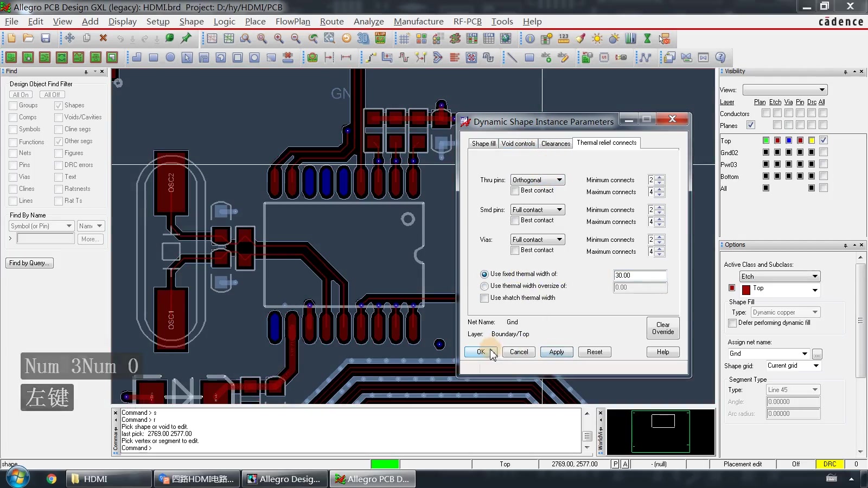Open the Thru pins Orthogonal dropdown

(x=538, y=180)
